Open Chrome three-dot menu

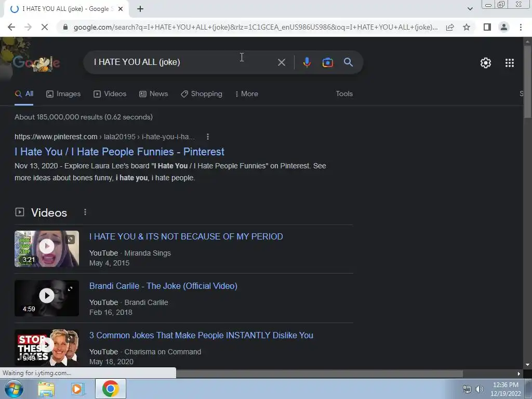521,27
